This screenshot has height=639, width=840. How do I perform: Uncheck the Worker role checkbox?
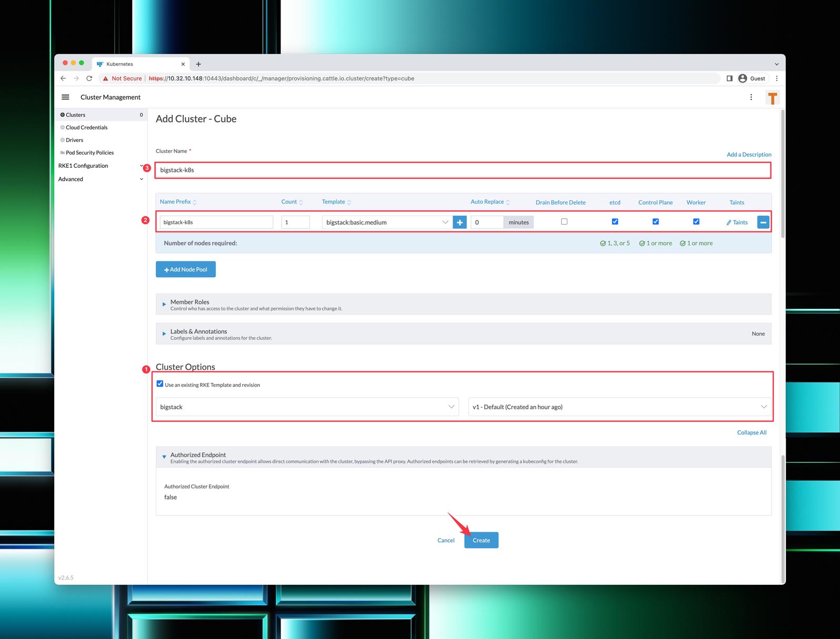pos(696,221)
